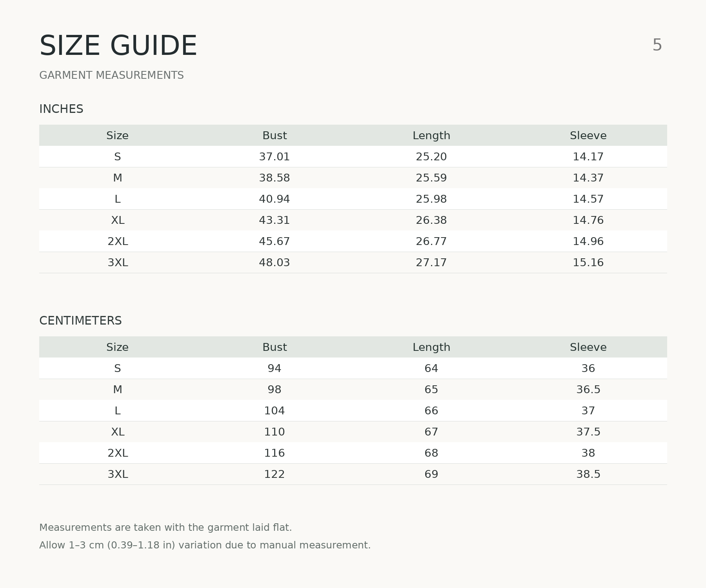Select the 14.57 sleeve value for L
This screenshot has height=588, width=706.
(x=588, y=199)
